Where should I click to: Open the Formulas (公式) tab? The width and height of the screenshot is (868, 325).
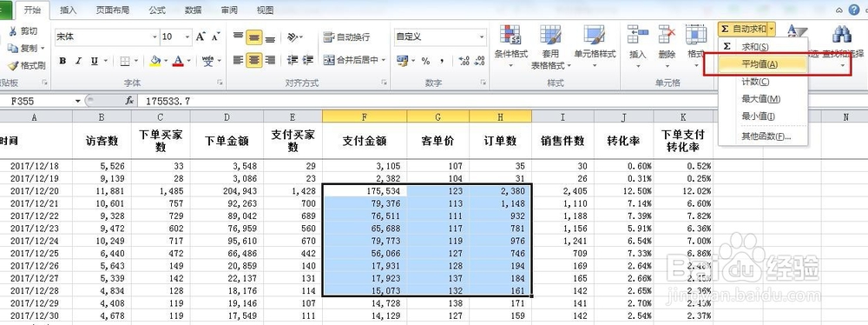click(157, 10)
